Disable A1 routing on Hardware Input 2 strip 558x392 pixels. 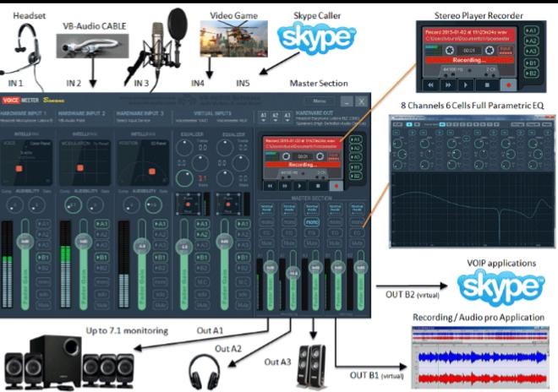point(101,224)
